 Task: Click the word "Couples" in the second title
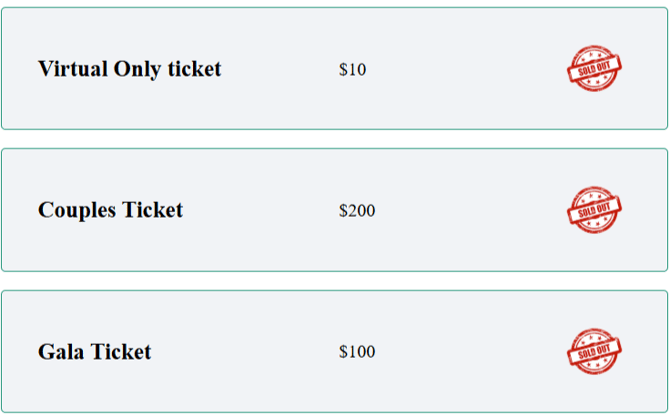pos(76,210)
